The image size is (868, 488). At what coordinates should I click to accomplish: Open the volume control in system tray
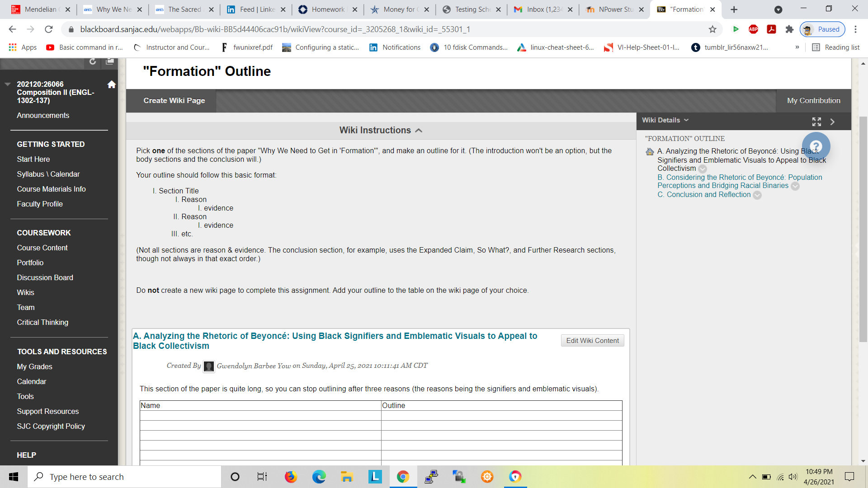tap(793, 477)
